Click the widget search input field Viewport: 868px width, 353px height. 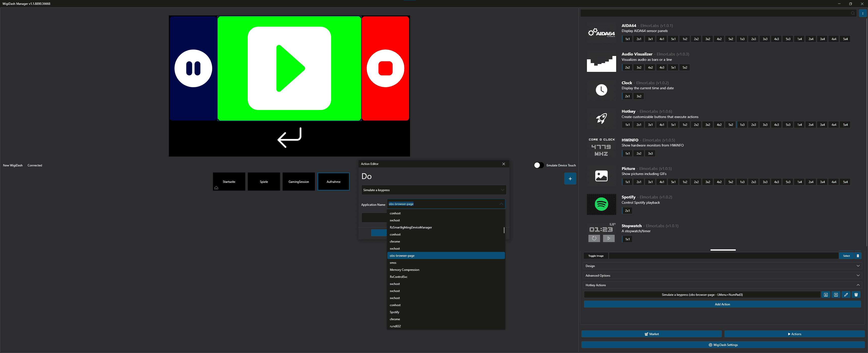click(714, 13)
